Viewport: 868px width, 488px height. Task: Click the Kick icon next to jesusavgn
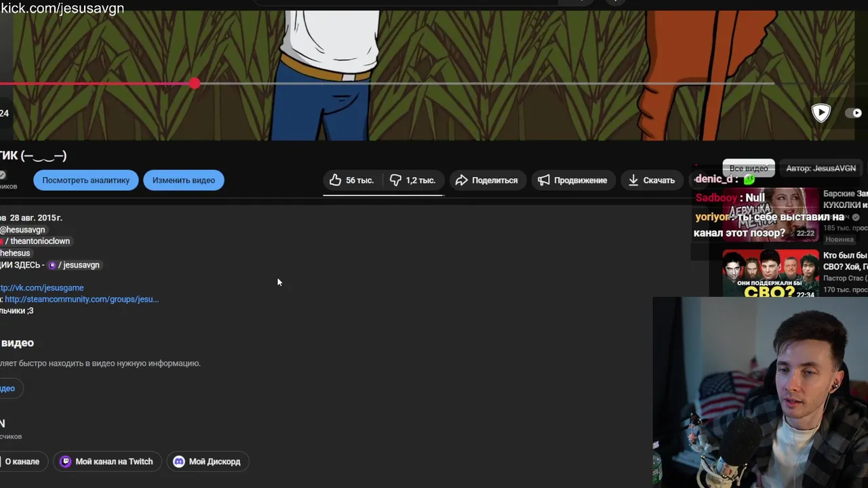click(x=52, y=265)
